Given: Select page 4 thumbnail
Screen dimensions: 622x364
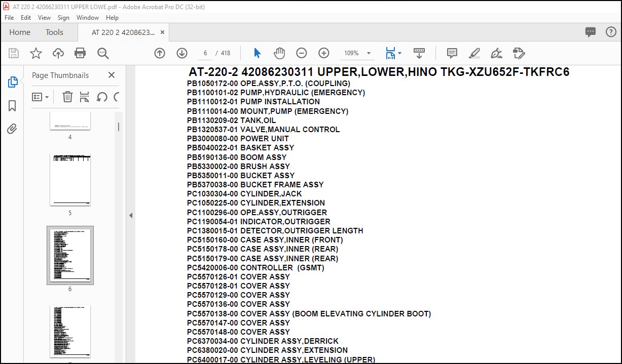Looking at the screenshot, I should (70, 120).
